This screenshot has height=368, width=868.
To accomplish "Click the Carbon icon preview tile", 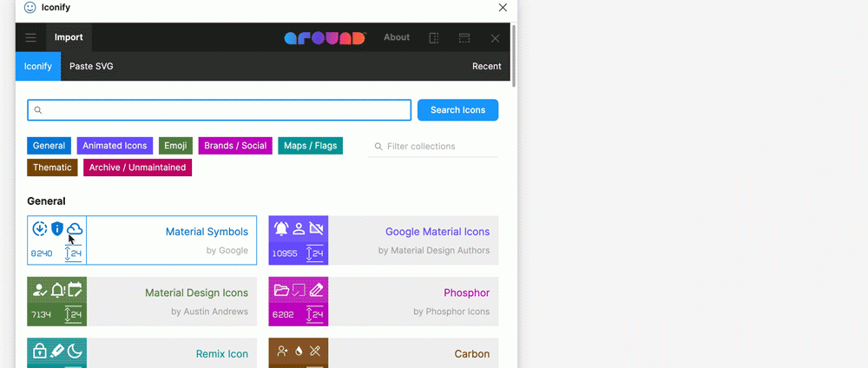I will coord(299,353).
